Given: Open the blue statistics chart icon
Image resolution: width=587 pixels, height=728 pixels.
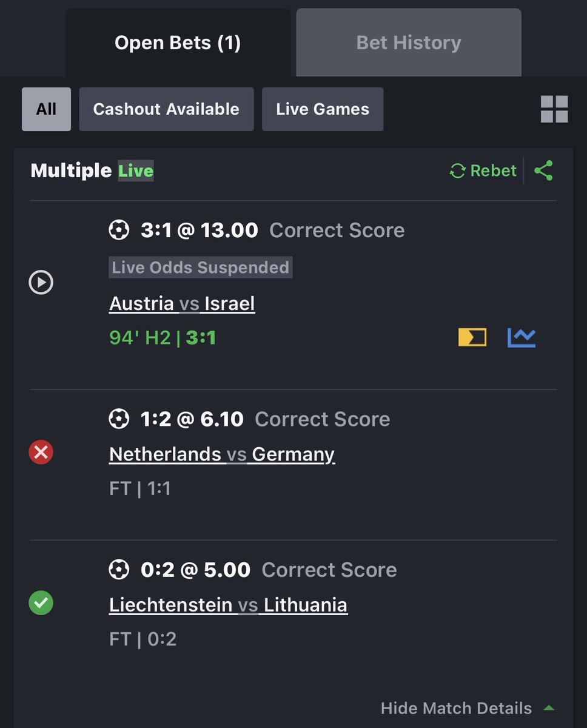Looking at the screenshot, I should point(522,337).
